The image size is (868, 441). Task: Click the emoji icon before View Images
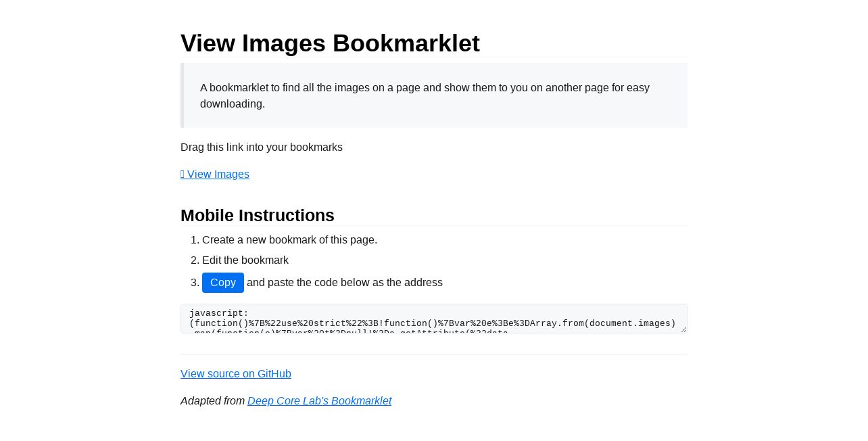183,175
